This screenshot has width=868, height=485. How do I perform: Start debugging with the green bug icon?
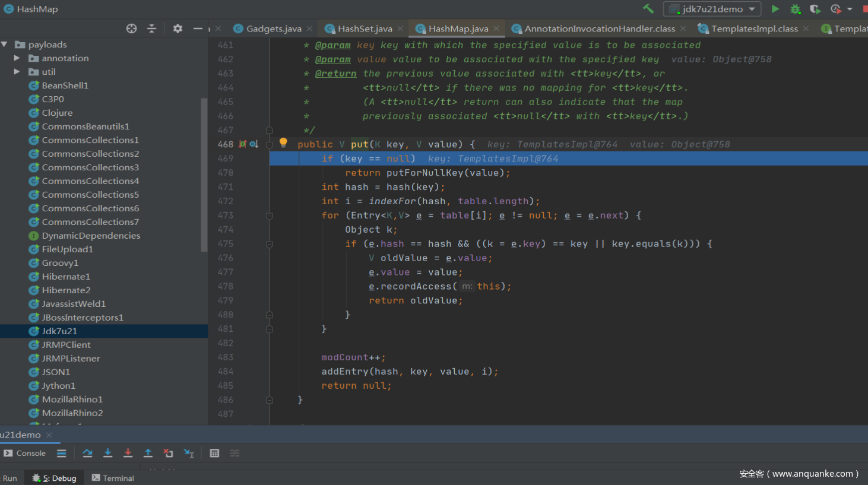[795, 9]
